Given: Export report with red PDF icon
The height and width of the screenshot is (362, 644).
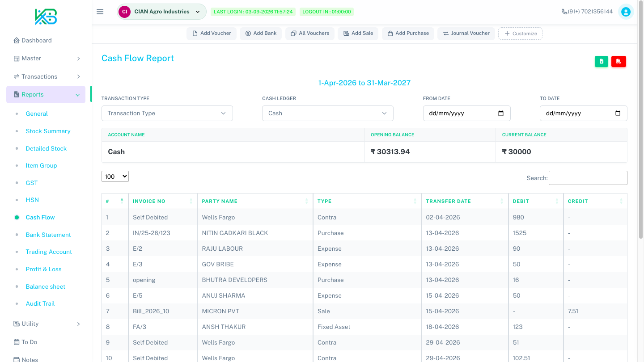Looking at the screenshot, I should (619, 62).
